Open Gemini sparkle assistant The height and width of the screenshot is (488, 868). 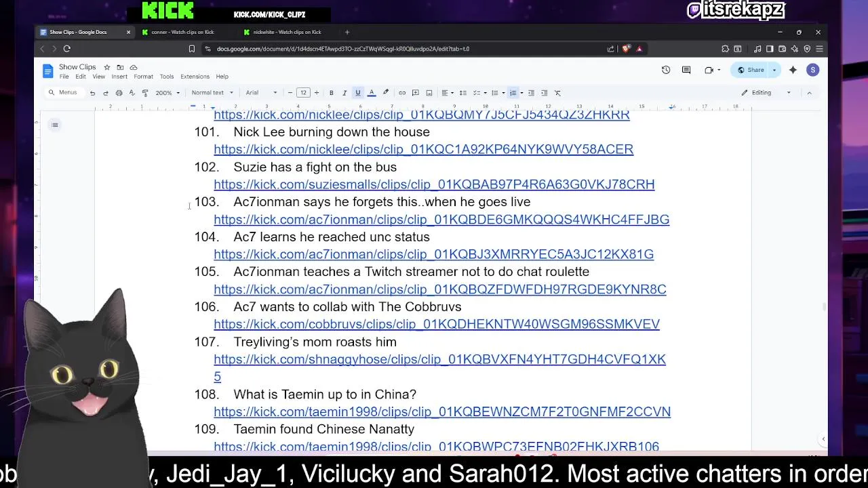click(793, 70)
